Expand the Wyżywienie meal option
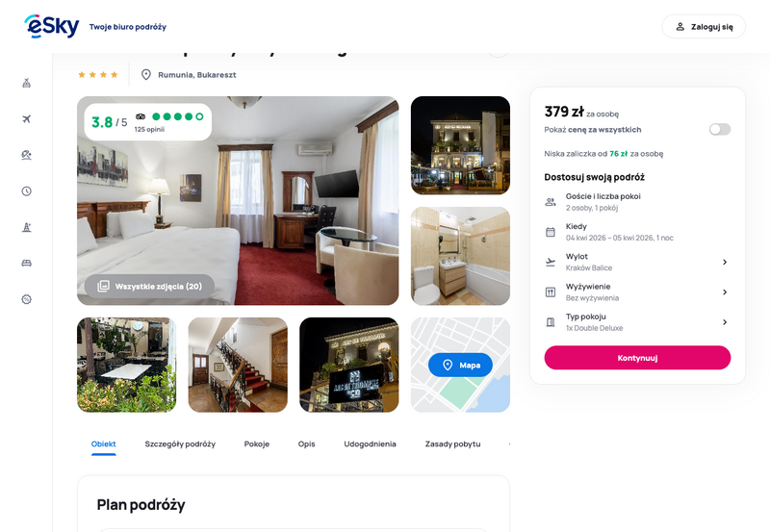The height and width of the screenshot is (532, 770). pyautogui.click(x=637, y=292)
